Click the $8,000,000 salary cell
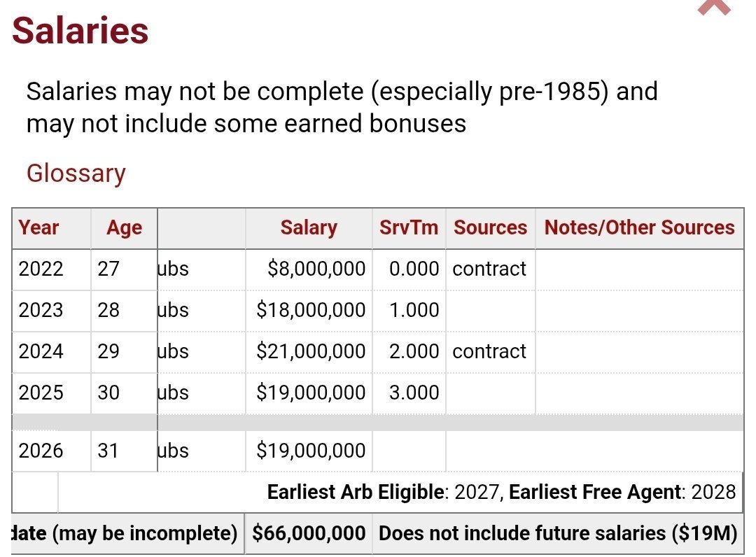The width and height of the screenshot is (756, 557). [x=316, y=269]
